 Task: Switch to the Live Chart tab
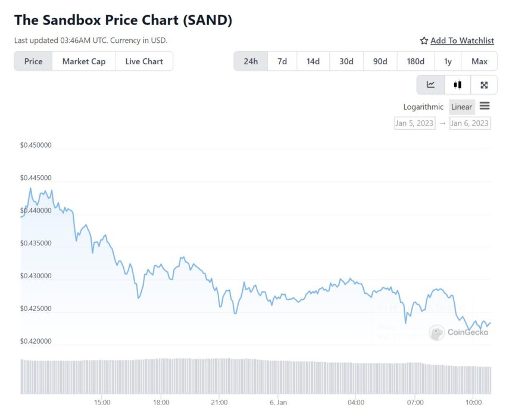[x=144, y=61]
